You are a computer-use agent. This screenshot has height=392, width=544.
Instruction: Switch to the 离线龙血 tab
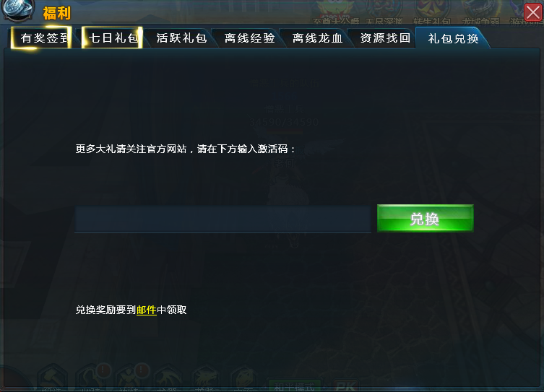coord(317,38)
